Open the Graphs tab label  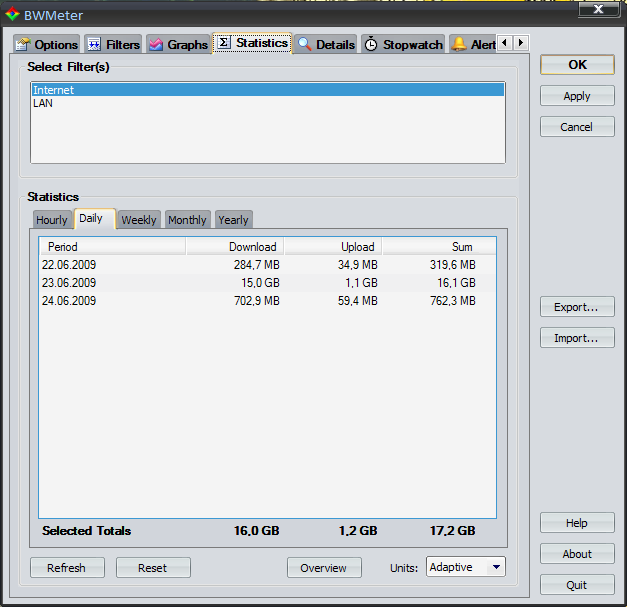(188, 45)
